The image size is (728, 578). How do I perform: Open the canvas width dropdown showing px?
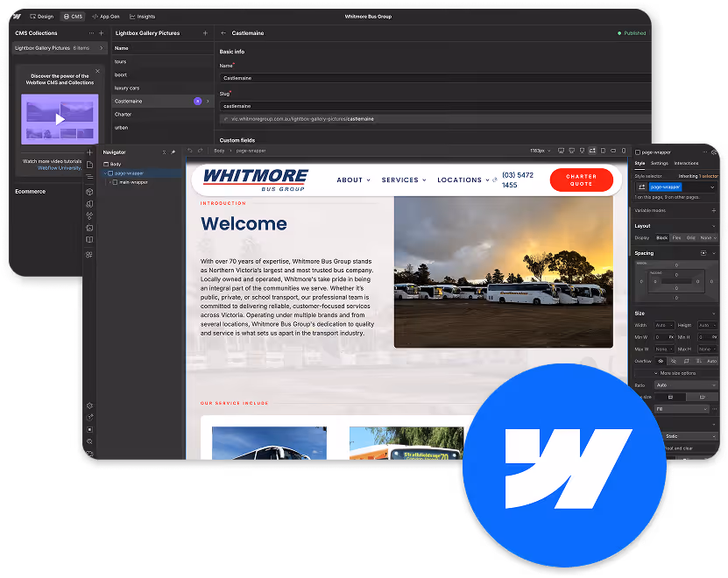click(541, 151)
